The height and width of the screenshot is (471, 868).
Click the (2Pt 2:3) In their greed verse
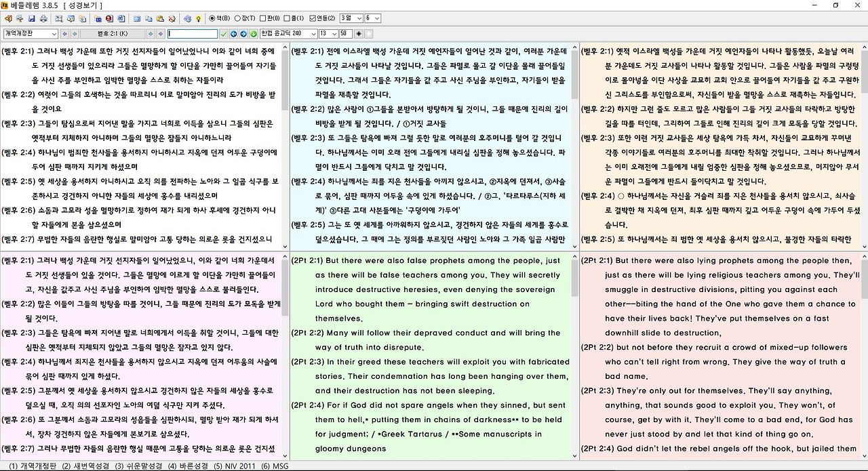430,376
